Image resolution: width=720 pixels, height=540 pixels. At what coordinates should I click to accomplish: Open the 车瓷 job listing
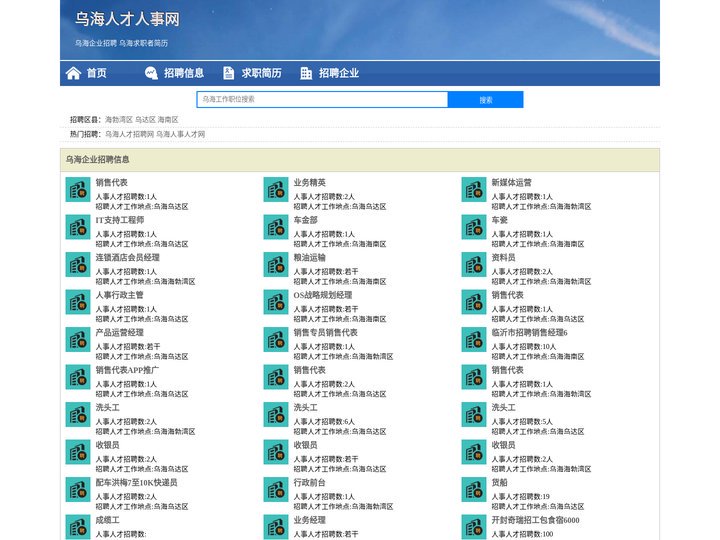tap(500, 220)
